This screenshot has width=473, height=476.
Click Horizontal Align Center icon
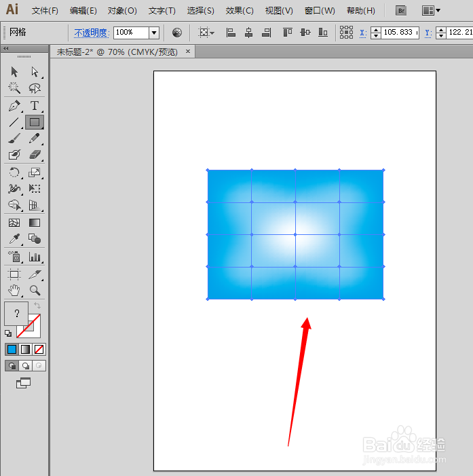(249, 33)
